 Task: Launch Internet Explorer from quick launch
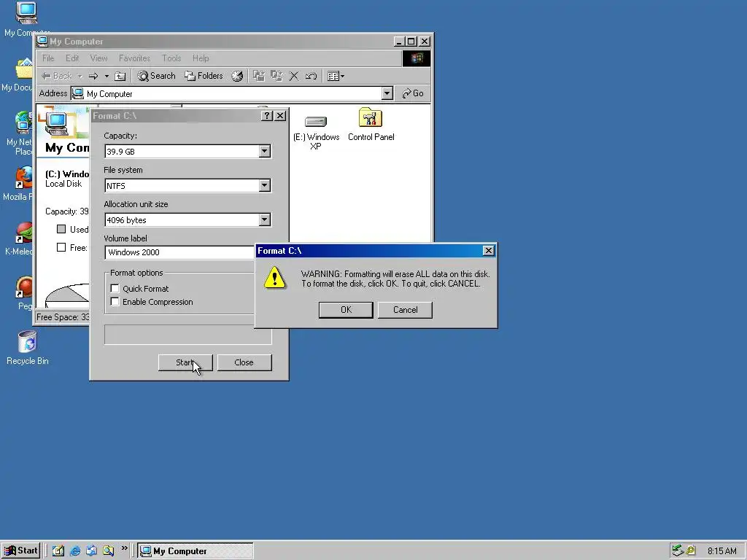75,551
